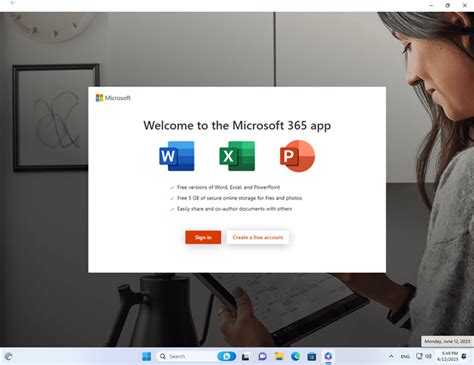Minimize the Microsoft 365 window

(431, 5)
